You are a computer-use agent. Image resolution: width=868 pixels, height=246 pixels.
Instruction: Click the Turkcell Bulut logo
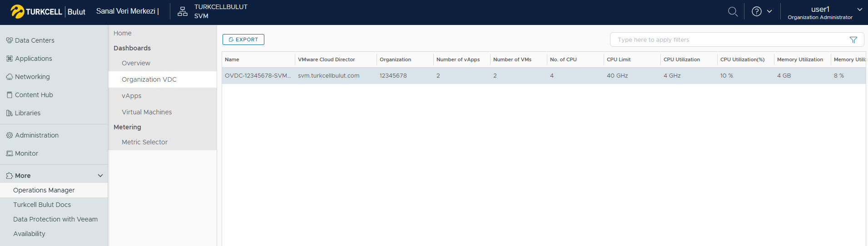pyautogui.click(x=48, y=12)
